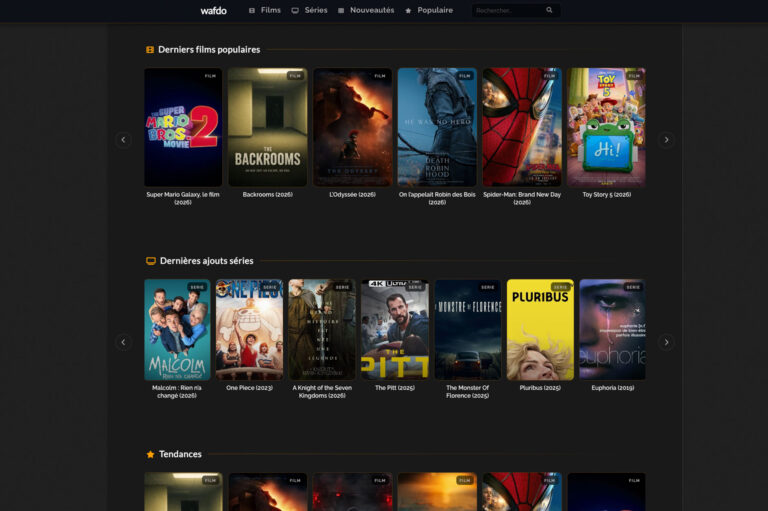Click the One Piece (2023) title

[249, 388]
